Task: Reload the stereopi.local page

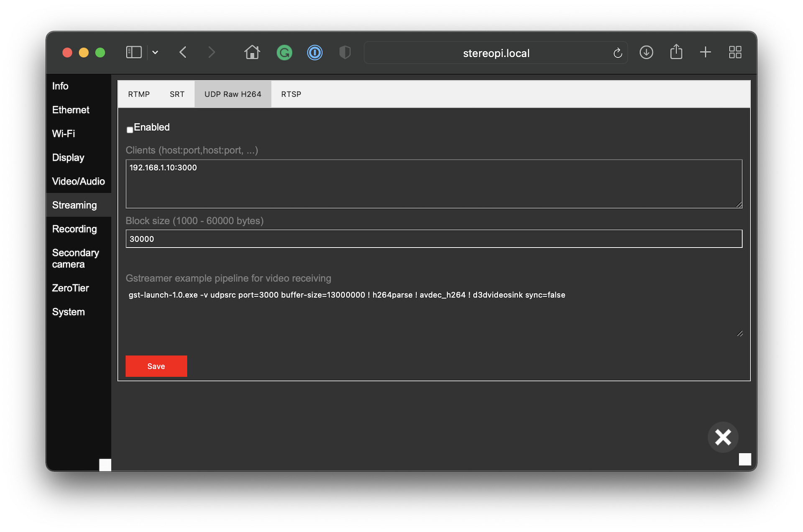Action: click(x=617, y=53)
